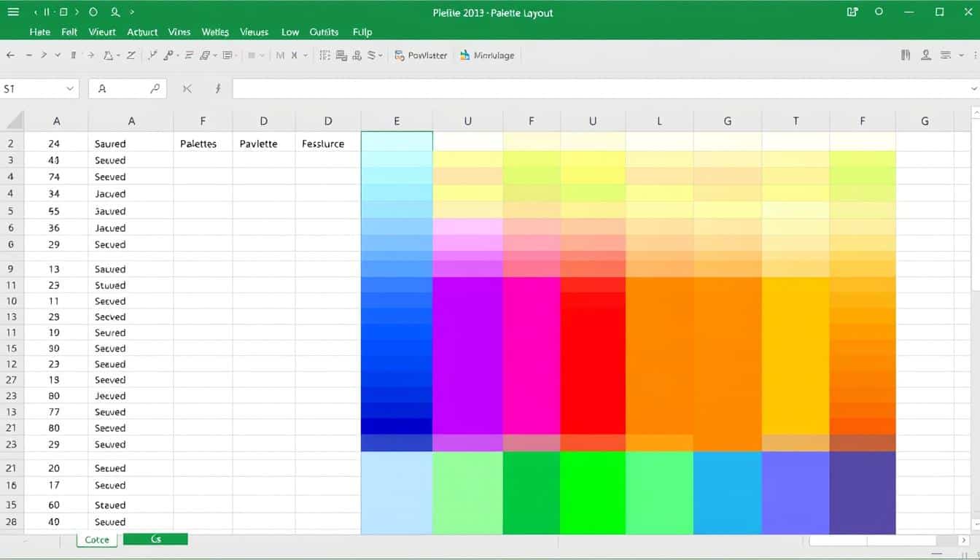Image resolution: width=980 pixels, height=560 pixels.
Task: Click the magnifier icon in the green title bar
Action: pyautogui.click(x=115, y=12)
